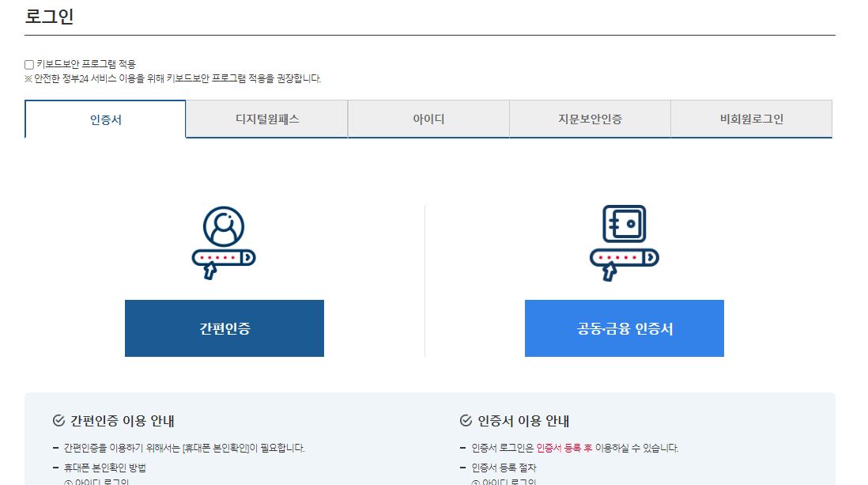Select the 지문보안인증 tab

pos(589,118)
